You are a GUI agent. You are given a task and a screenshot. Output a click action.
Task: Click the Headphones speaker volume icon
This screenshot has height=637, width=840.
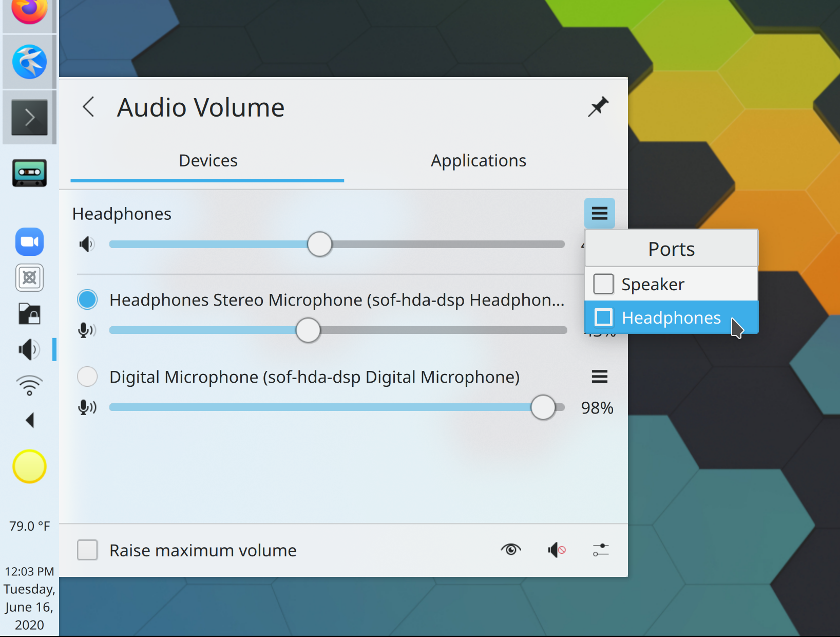[87, 244]
